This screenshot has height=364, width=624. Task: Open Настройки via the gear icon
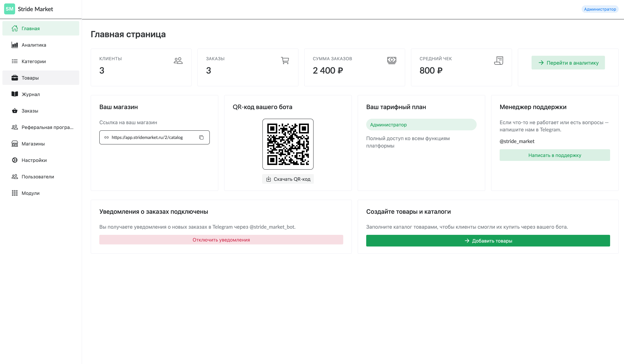coord(15,160)
